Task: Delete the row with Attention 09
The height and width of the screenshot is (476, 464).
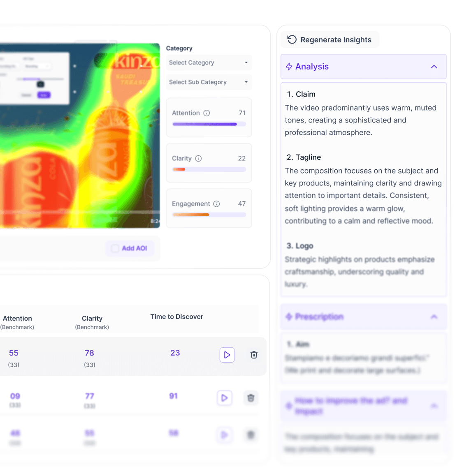Action: [251, 397]
